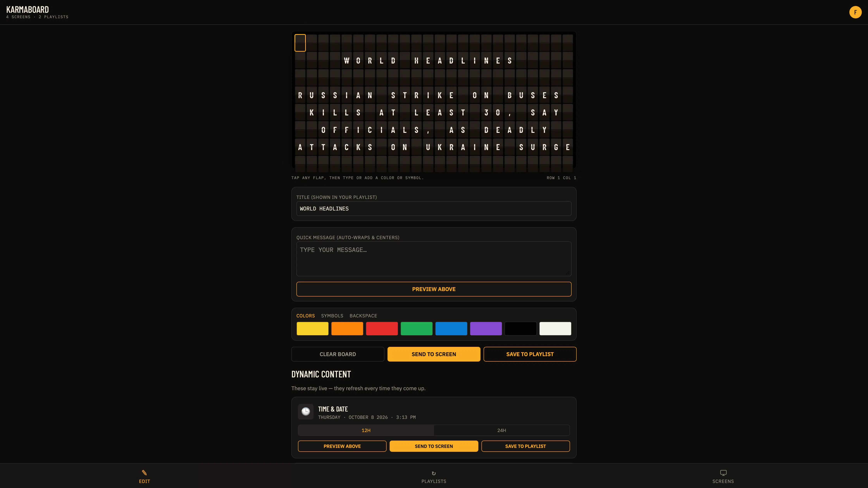868x488 pixels.
Task: Go to the Playlists tab
Action: coord(434,477)
